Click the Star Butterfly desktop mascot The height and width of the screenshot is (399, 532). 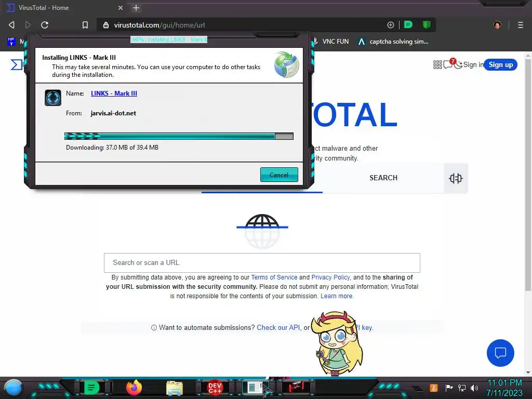coord(337,343)
